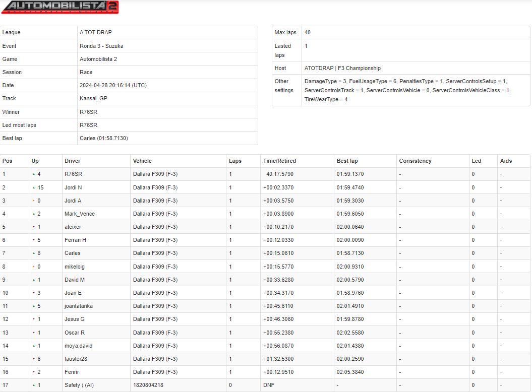The image size is (532, 392).
Task: Select driver name Carles in results table
Action: (72, 253)
